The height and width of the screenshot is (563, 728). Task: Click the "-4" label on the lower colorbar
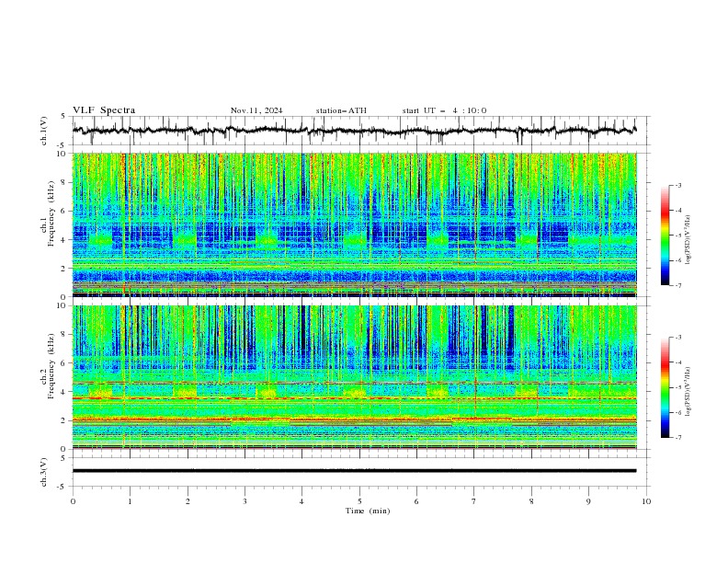click(x=677, y=362)
